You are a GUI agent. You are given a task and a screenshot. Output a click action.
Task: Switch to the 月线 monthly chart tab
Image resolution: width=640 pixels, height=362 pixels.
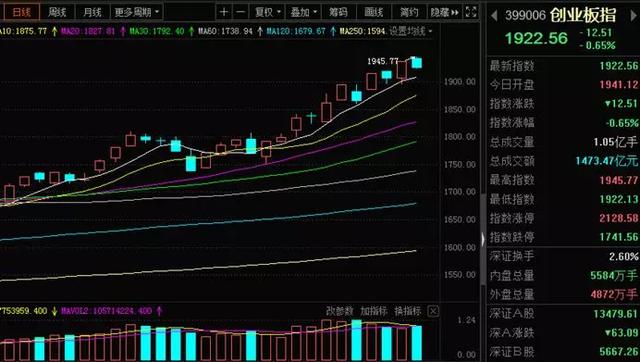pos(92,12)
